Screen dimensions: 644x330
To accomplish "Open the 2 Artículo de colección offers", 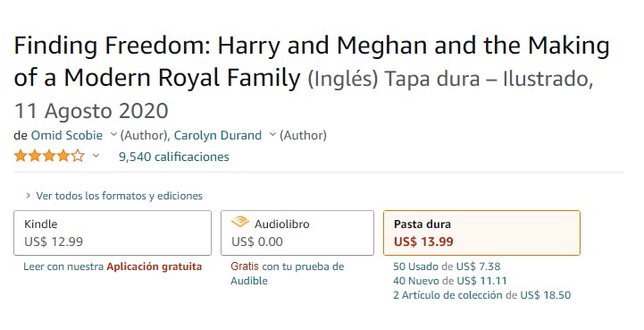I will [481, 295].
